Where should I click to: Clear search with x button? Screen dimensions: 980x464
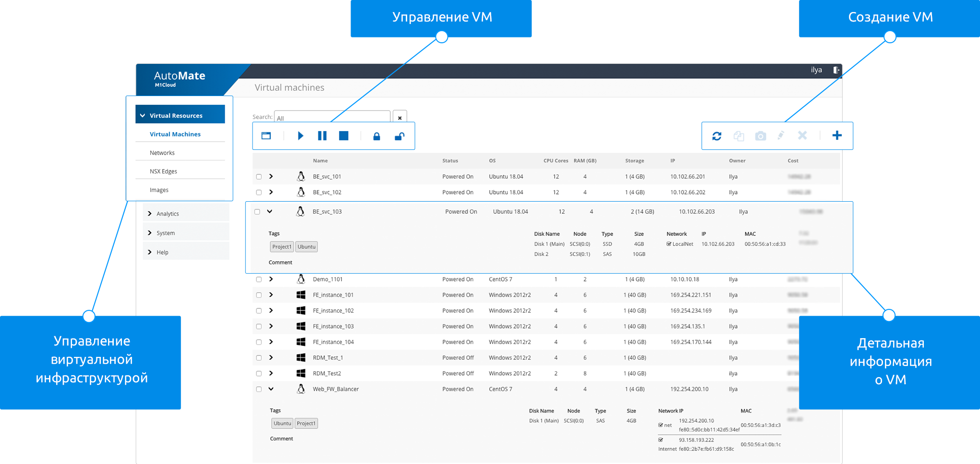pyautogui.click(x=399, y=118)
